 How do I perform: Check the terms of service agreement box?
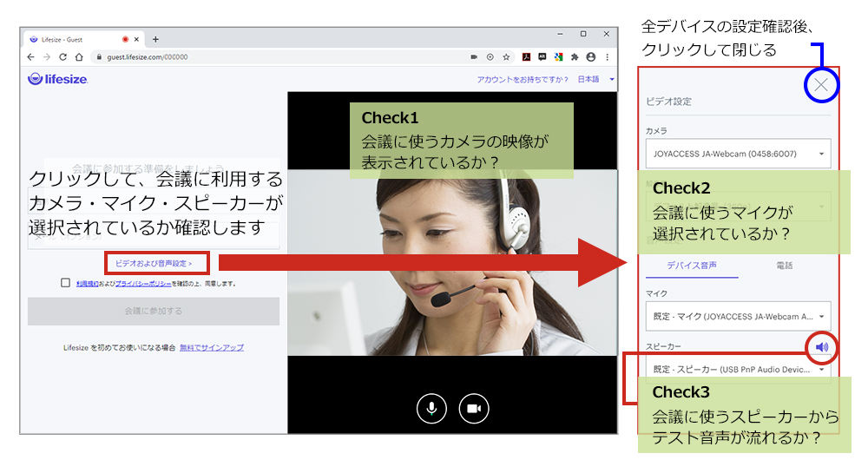coord(65,283)
